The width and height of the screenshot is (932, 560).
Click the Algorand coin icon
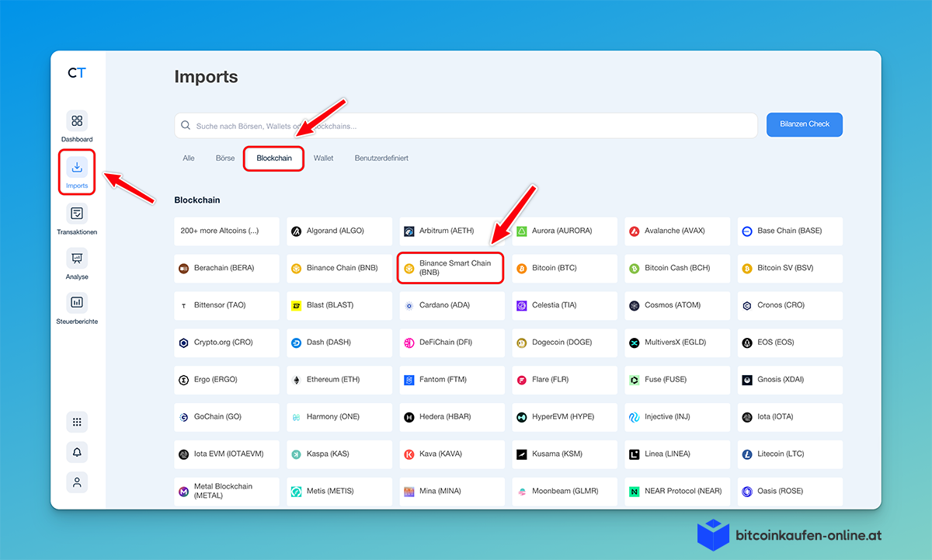click(296, 231)
